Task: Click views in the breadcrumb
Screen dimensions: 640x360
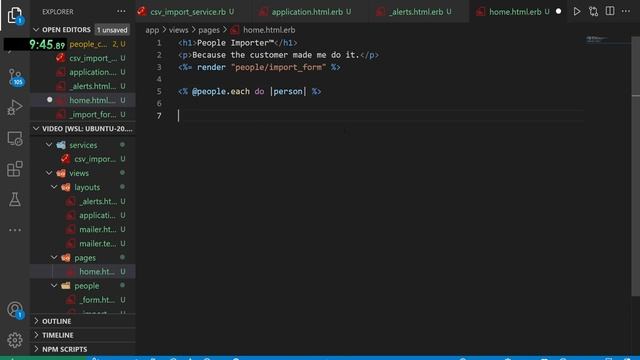Action: tap(179, 30)
